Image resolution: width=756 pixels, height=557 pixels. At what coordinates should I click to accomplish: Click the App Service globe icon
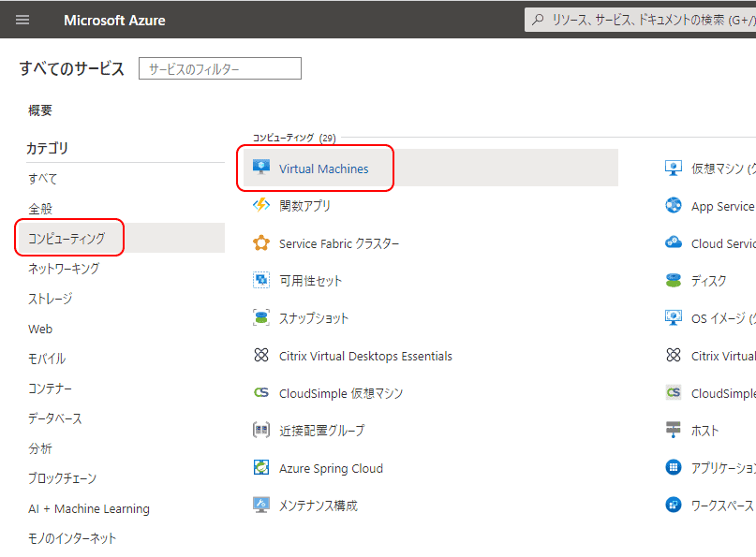click(674, 205)
